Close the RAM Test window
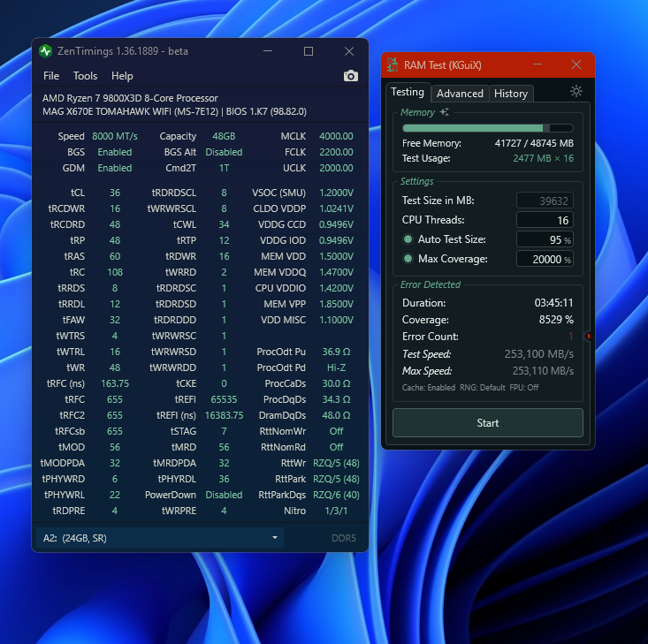The width and height of the screenshot is (648, 644). click(x=576, y=64)
